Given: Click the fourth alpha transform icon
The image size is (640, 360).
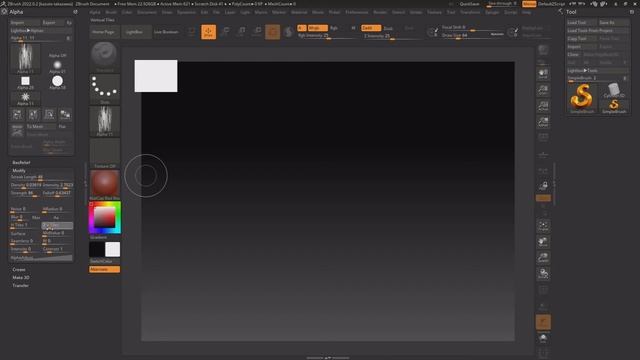Looking at the screenshot, I should (x=65, y=115).
